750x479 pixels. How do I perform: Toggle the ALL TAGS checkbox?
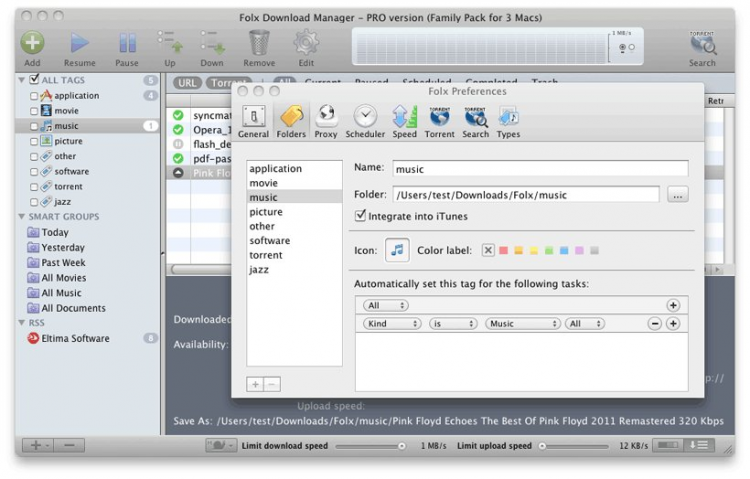tap(34, 79)
